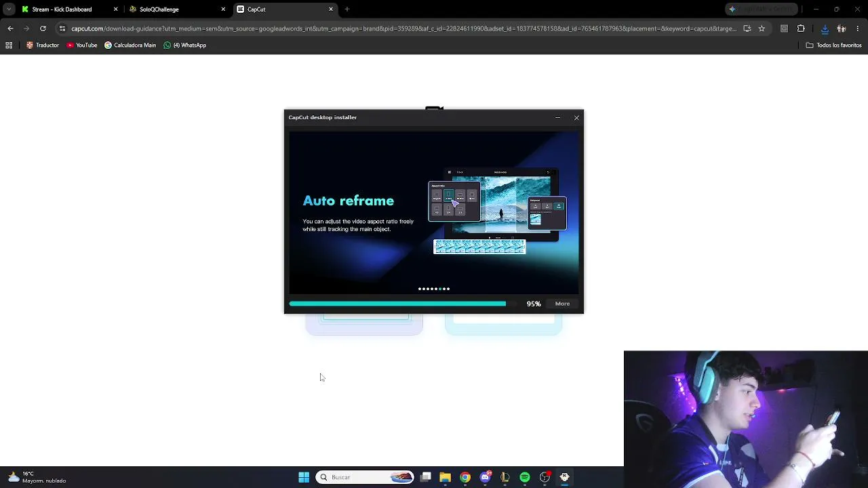Open the Chrome apps grid shortcut
This screenshot has width=868, height=488.
click(9, 45)
